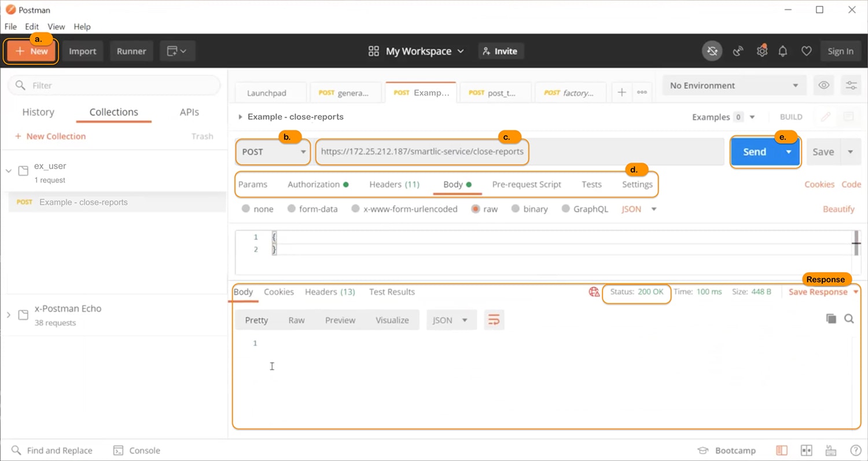Viewport: 868px width, 461px height.
Task: Switch to the two-pane view icon
Action: (x=806, y=451)
